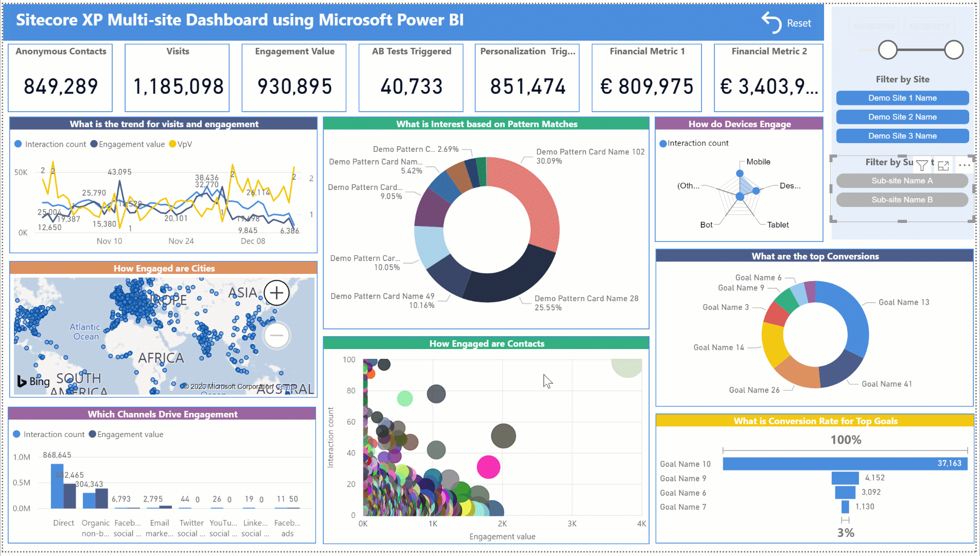Click the left date slider handle

pos(887,50)
